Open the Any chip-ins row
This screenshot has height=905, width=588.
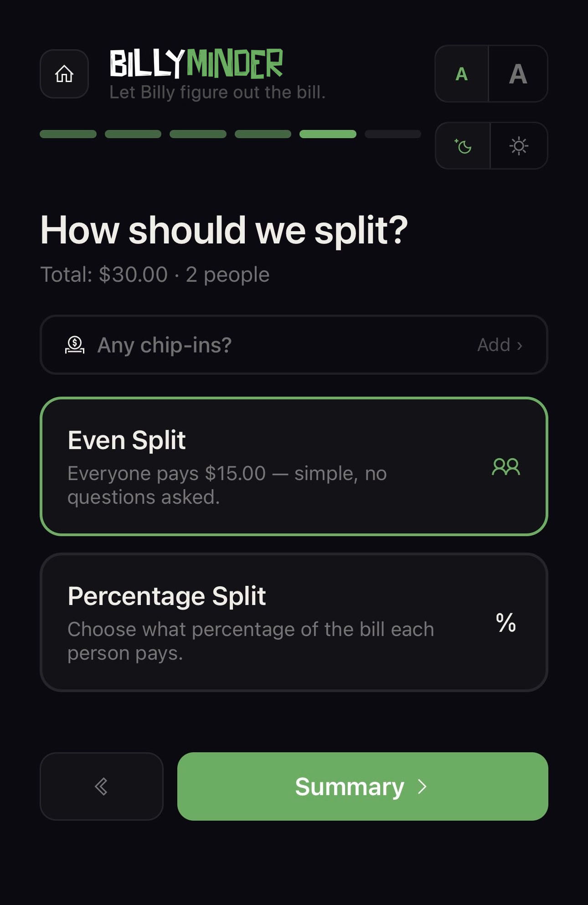294,345
